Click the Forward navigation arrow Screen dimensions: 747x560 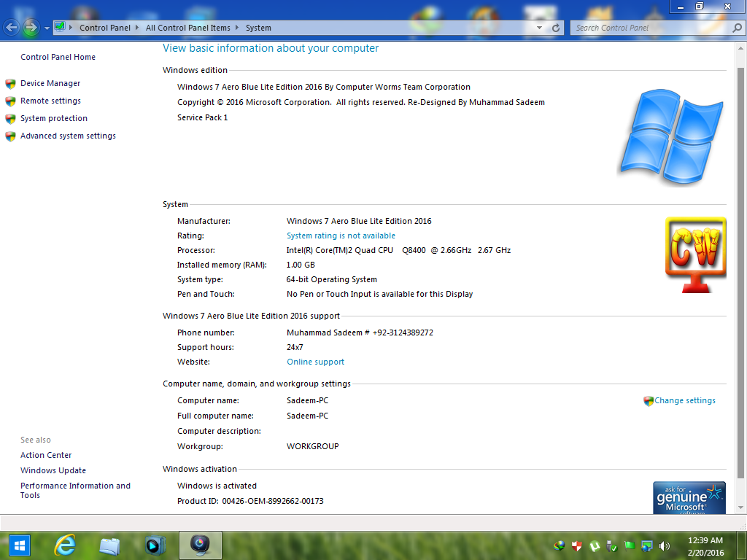(31, 28)
